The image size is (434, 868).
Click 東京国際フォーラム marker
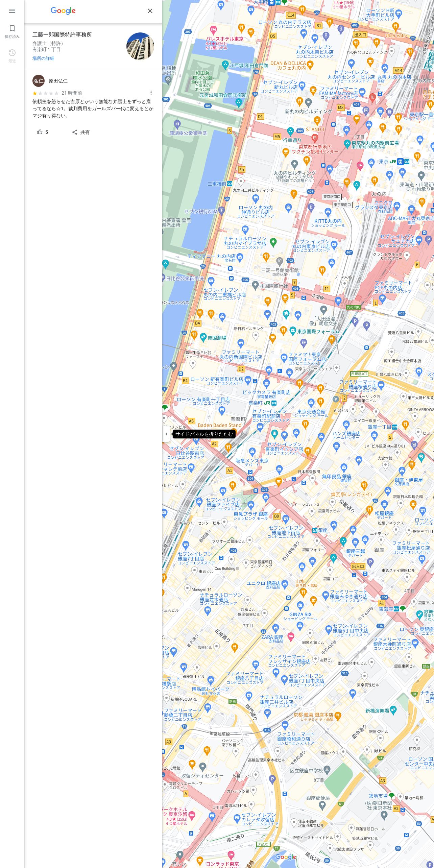coord(293,331)
